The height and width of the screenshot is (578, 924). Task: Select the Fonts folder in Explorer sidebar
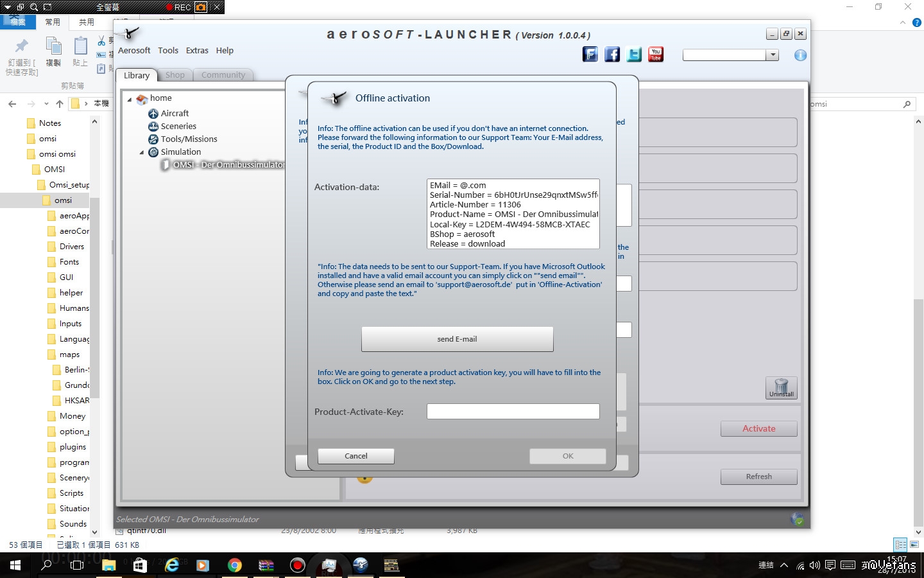[x=69, y=262]
